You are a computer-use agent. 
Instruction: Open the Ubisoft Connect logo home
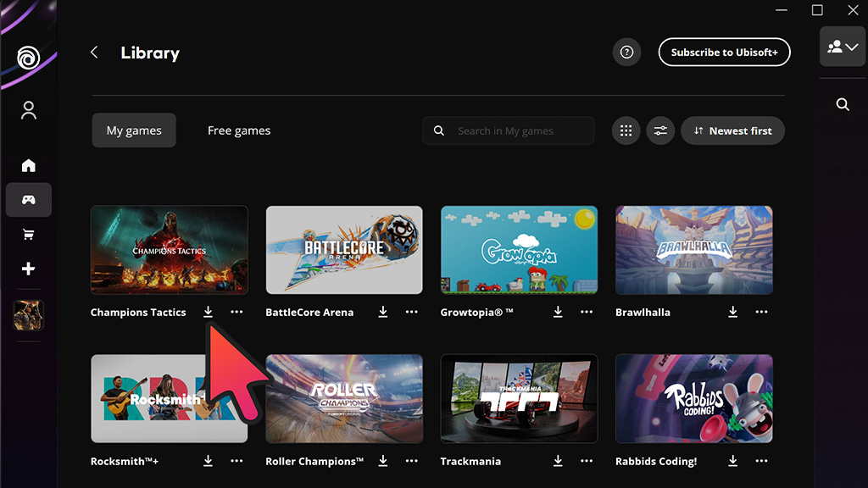coord(28,58)
